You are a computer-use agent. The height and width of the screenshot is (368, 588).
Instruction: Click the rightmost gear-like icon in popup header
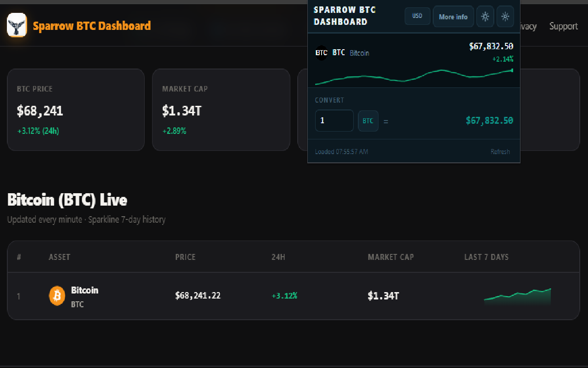[x=505, y=17]
